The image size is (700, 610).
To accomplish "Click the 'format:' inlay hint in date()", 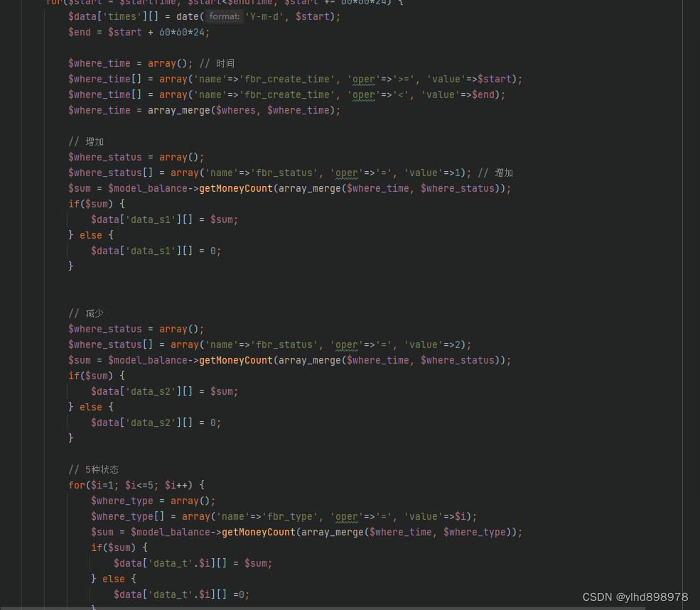I will coord(224,16).
